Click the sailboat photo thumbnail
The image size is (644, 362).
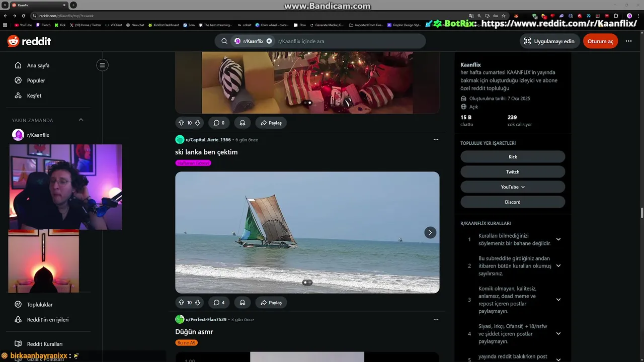pos(307,232)
